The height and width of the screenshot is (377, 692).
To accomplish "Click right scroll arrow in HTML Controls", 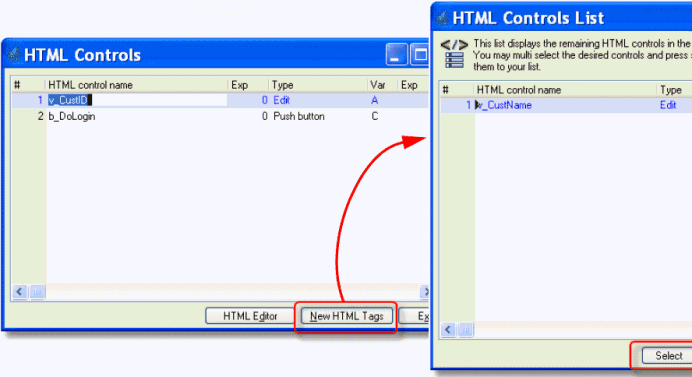I will [425, 292].
